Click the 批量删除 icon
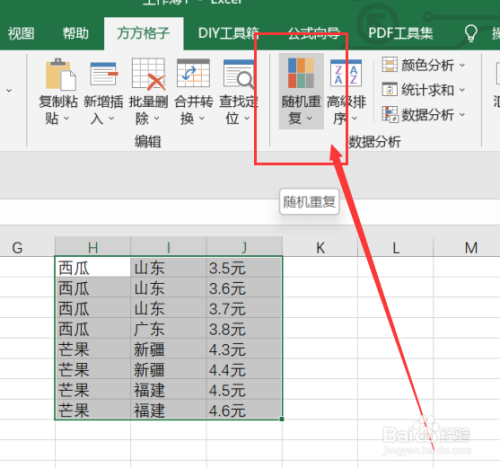This screenshot has height=468, width=500. pyautogui.click(x=149, y=74)
